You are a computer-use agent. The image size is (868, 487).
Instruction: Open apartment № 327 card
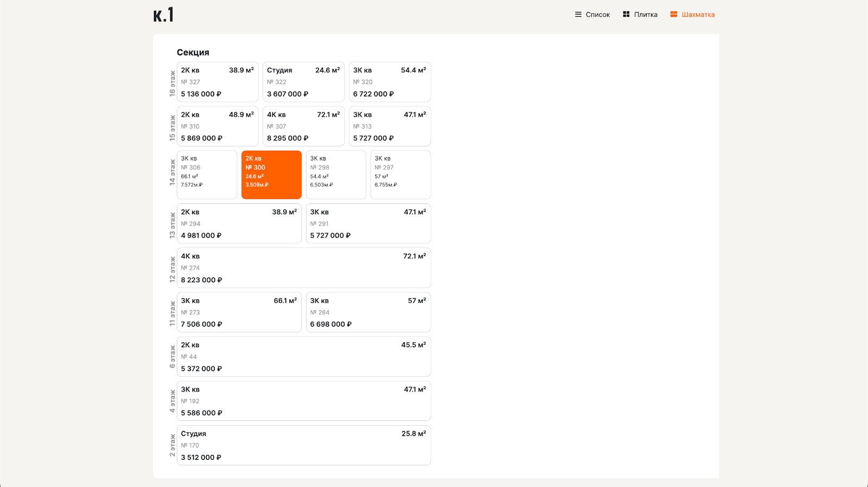click(218, 82)
